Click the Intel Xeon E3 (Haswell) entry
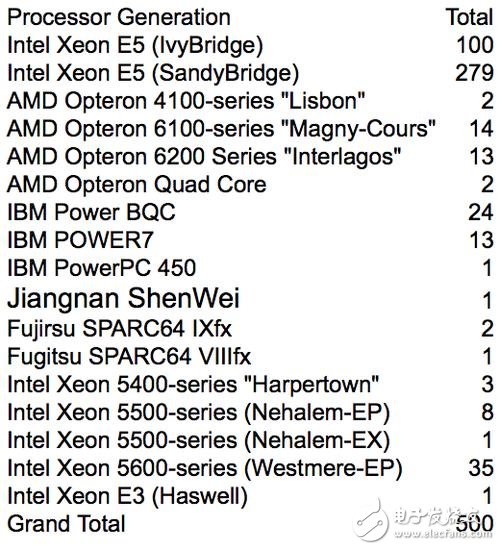This screenshot has height=550, width=500. (127, 496)
